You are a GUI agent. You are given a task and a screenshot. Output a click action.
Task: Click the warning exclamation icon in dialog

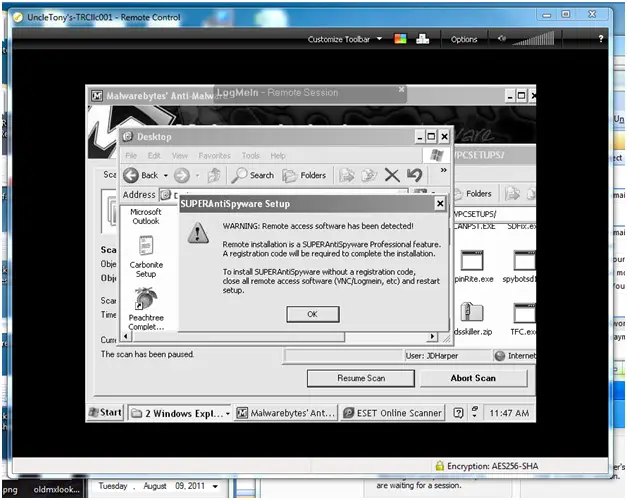(x=198, y=233)
